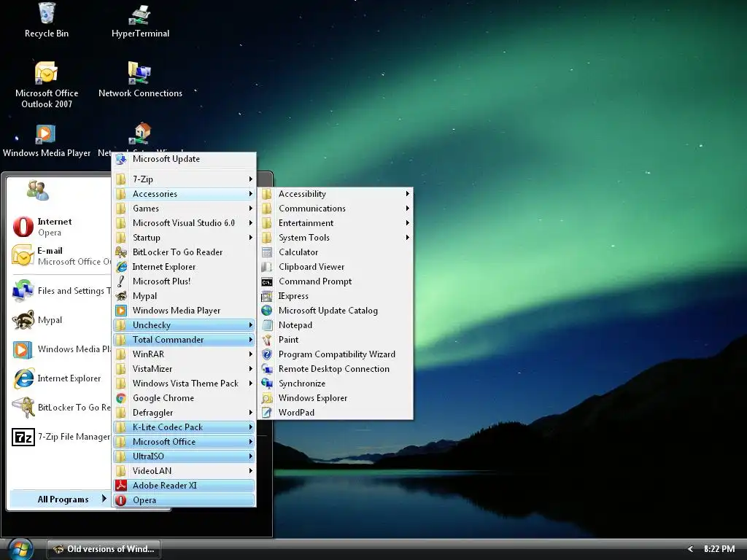
Task: Launch Mypal from All Programs list
Action: [184, 296]
